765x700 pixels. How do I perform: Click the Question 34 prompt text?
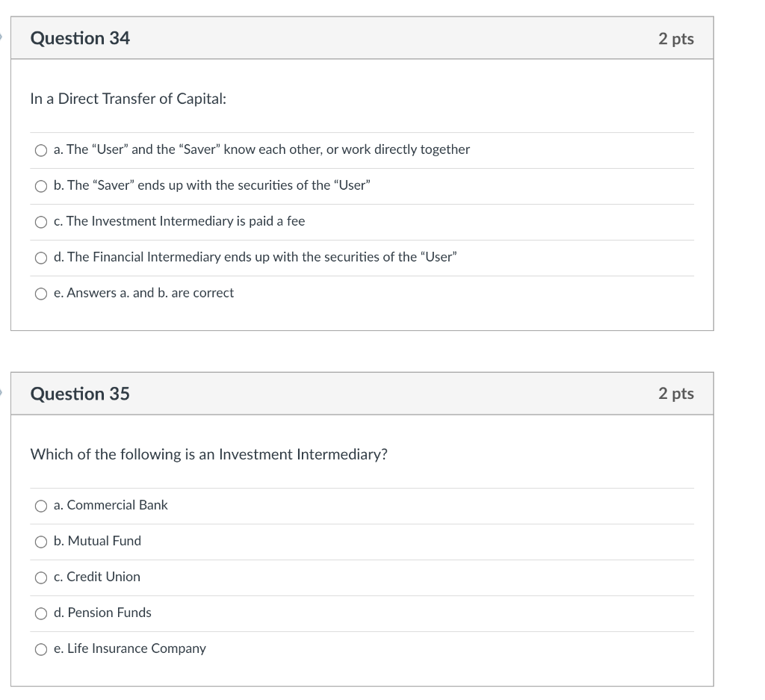tap(127, 98)
